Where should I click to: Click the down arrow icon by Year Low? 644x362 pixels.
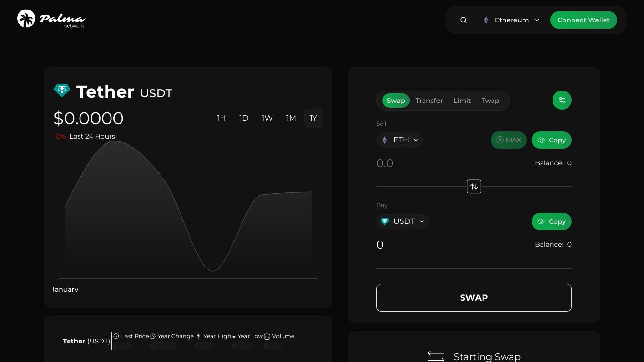coord(234,336)
